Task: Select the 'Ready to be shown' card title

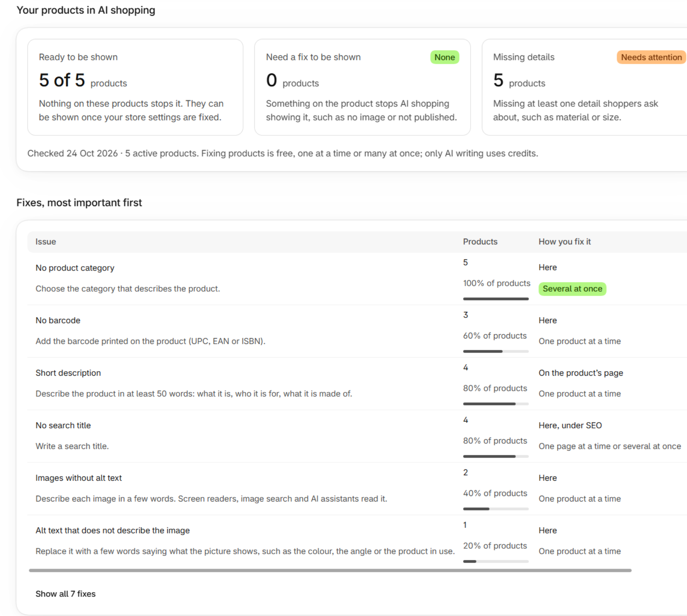Action: (78, 57)
